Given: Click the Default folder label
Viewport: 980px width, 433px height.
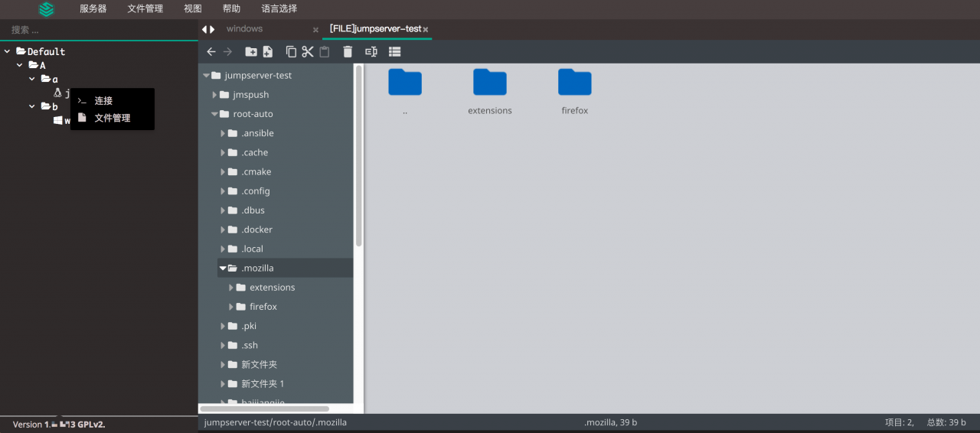Looking at the screenshot, I should [x=46, y=51].
